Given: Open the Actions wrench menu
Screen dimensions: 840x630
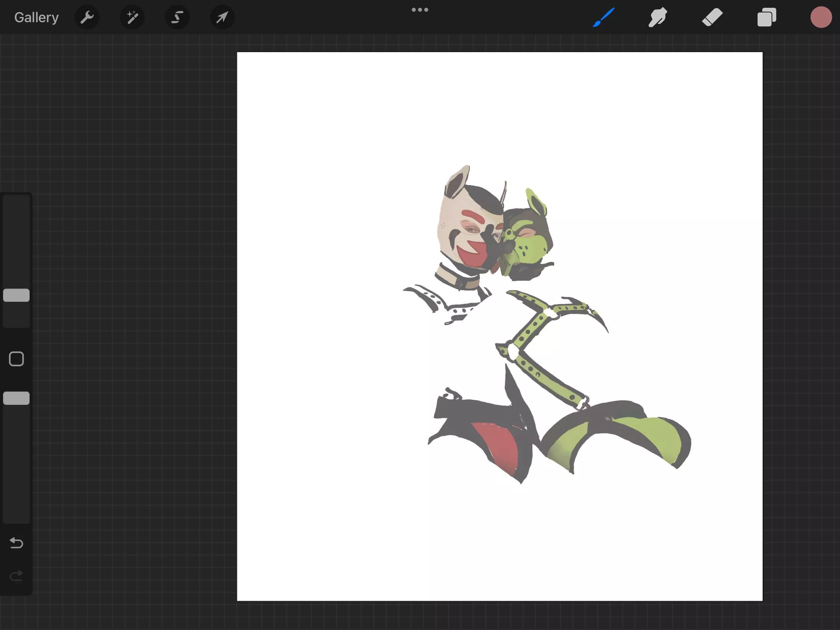Looking at the screenshot, I should 87,17.
